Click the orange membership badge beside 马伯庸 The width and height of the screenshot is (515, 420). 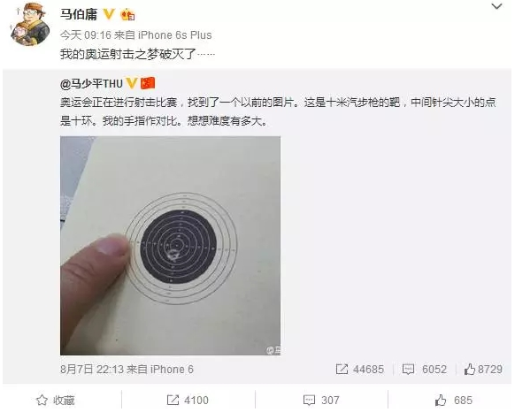127,15
